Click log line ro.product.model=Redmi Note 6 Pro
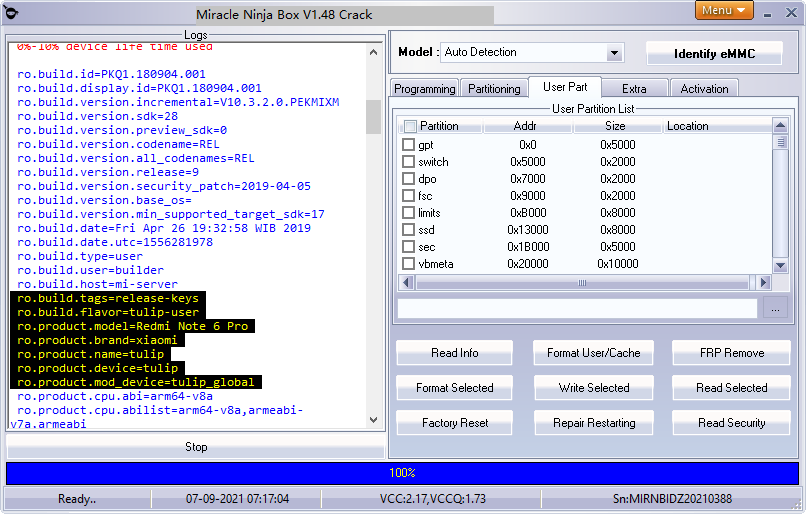The image size is (806, 514). pos(133,326)
